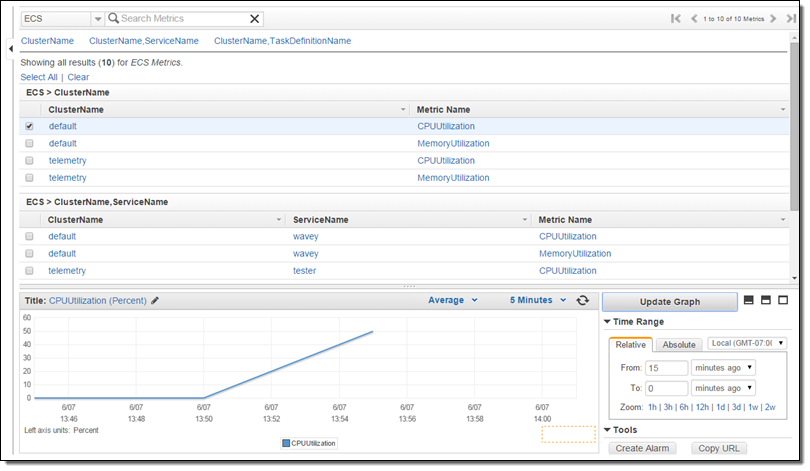The image size is (810, 471).
Task: Go to next page of metrics
Action: (x=773, y=19)
